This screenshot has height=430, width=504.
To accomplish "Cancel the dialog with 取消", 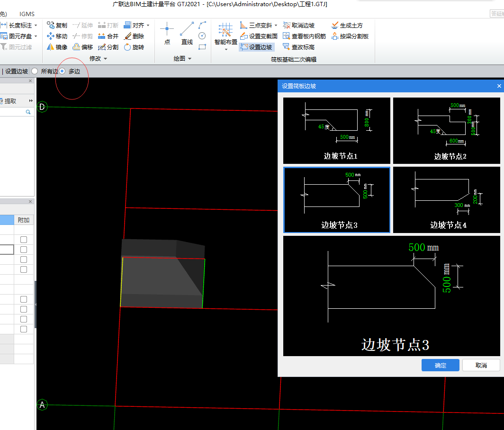I will point(481,366).
